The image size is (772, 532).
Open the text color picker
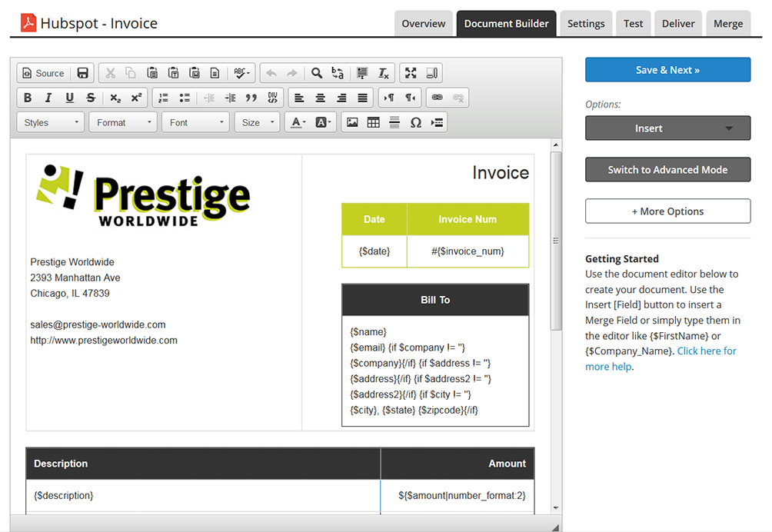(297, 122)
